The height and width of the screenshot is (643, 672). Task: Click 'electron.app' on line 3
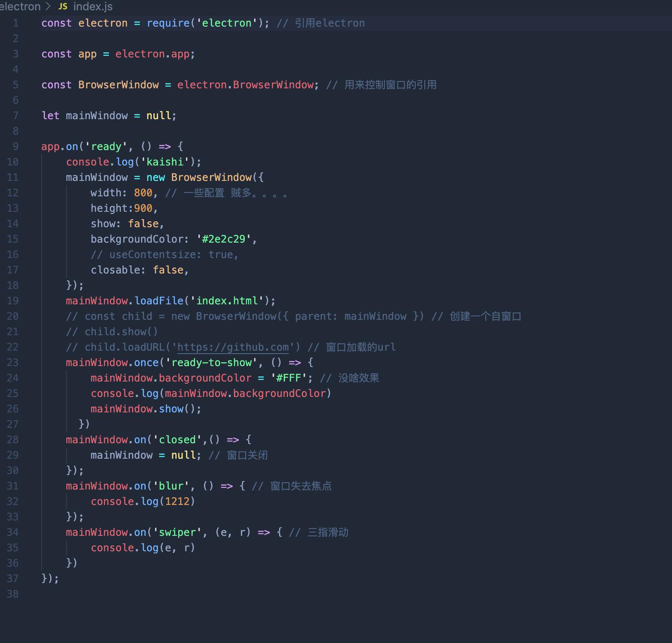point(153,54)
